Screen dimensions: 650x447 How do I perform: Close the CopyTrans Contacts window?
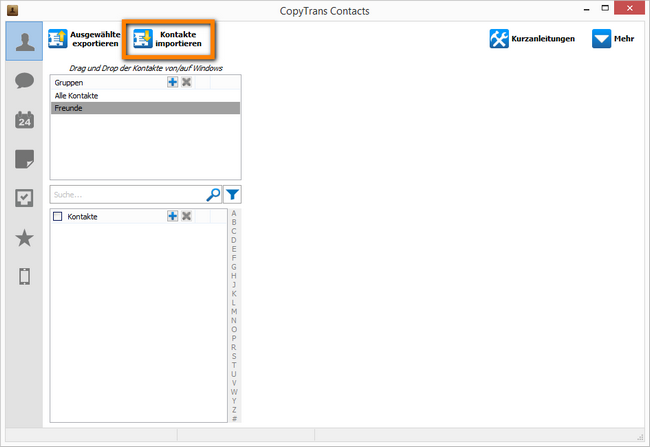[630, 8]
